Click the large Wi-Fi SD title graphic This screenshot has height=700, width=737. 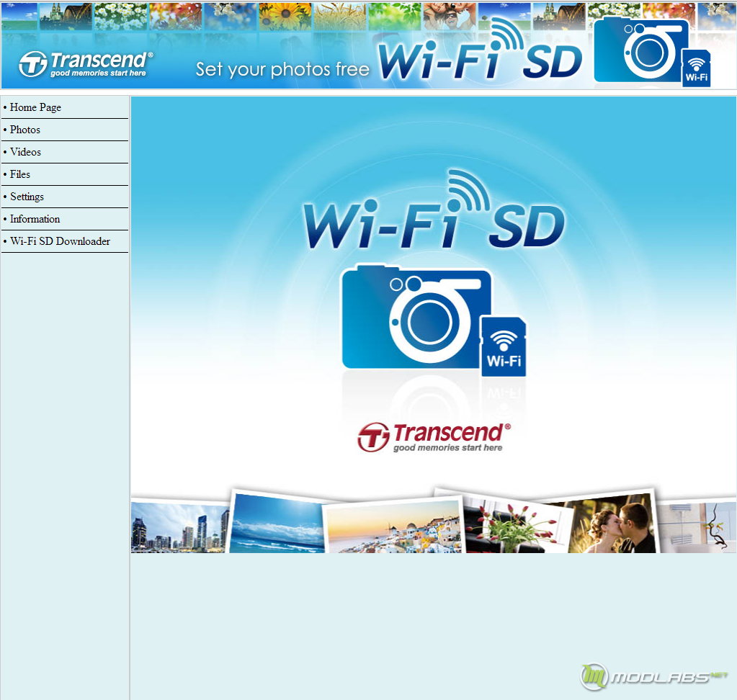click(x=434, y=210)
